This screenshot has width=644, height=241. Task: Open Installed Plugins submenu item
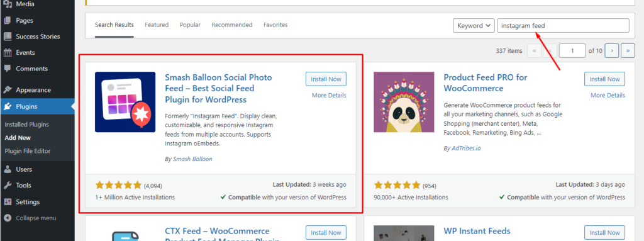pos(26,124)
